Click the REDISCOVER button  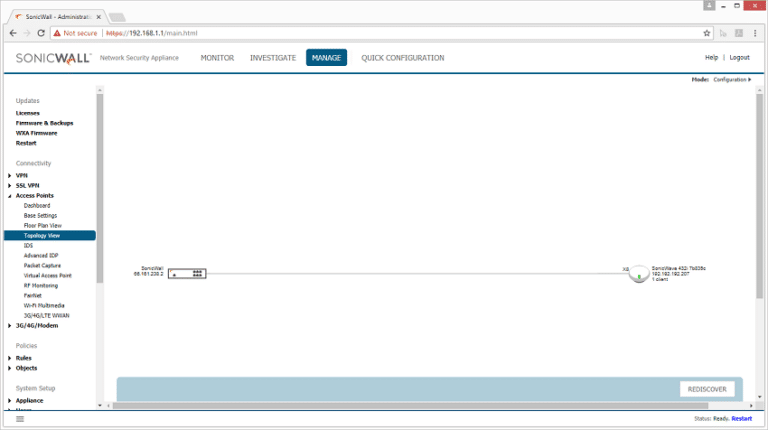tap(707, 389)
